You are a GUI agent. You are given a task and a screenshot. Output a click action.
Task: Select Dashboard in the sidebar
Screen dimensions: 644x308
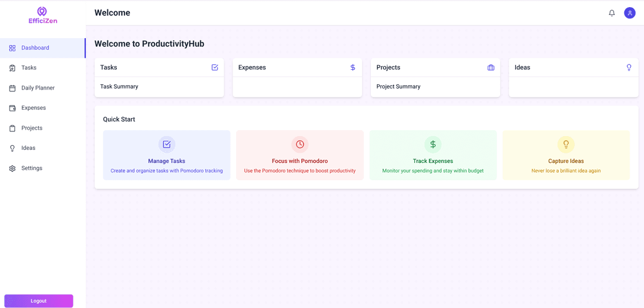[x=35, y=48]
